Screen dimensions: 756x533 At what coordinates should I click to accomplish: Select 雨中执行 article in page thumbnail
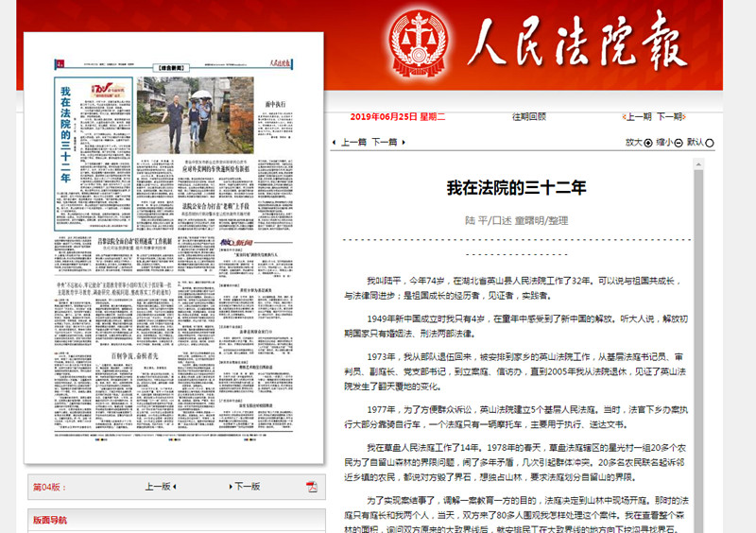(x=275, y=120)
